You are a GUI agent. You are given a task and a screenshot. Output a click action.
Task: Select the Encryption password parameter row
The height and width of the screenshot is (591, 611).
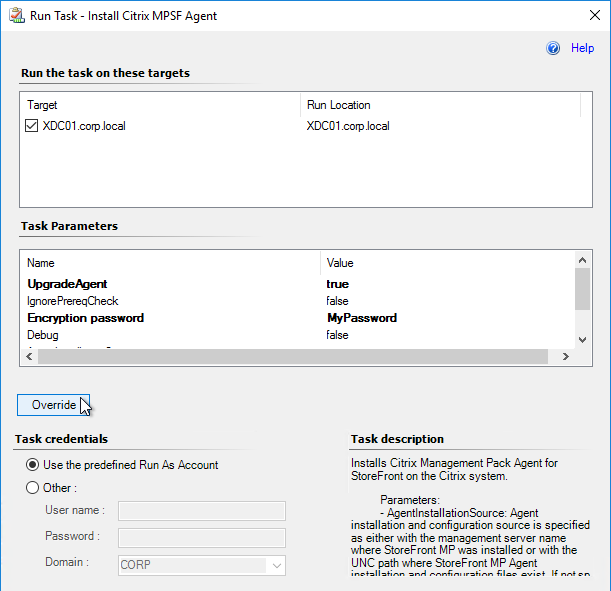[x=298, y=318]
